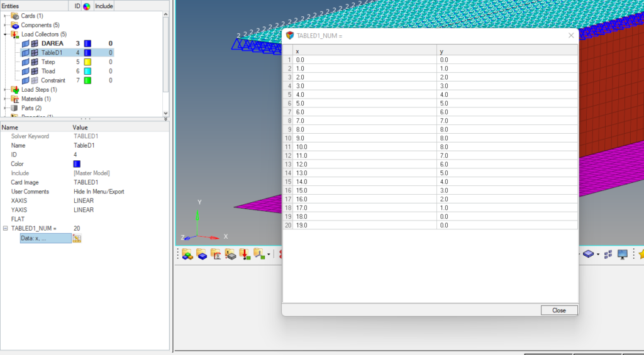
Task: Toggle load visibility for DAREA collector
Action: (25, 43)
